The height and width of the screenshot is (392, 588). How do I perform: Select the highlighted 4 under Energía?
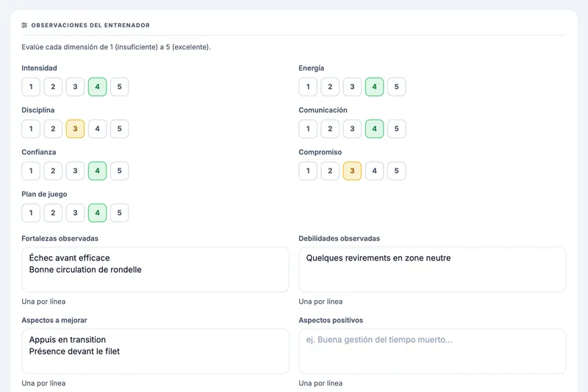pyautogui.click(x=374, y=87)
